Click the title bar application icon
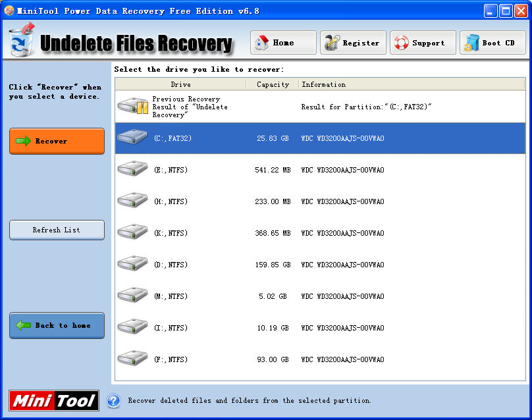Viewport: 532px width, 420px height. coord(9,11)
